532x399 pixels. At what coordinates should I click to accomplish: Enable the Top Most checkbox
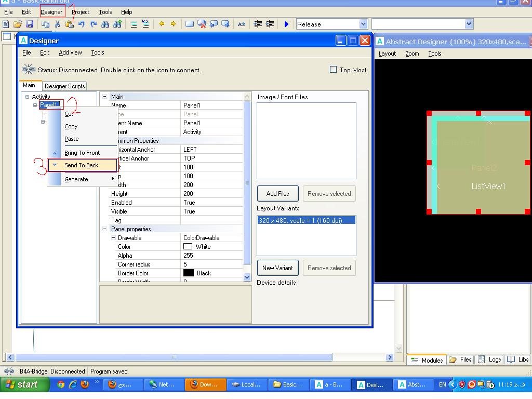(x=334, y=70)
